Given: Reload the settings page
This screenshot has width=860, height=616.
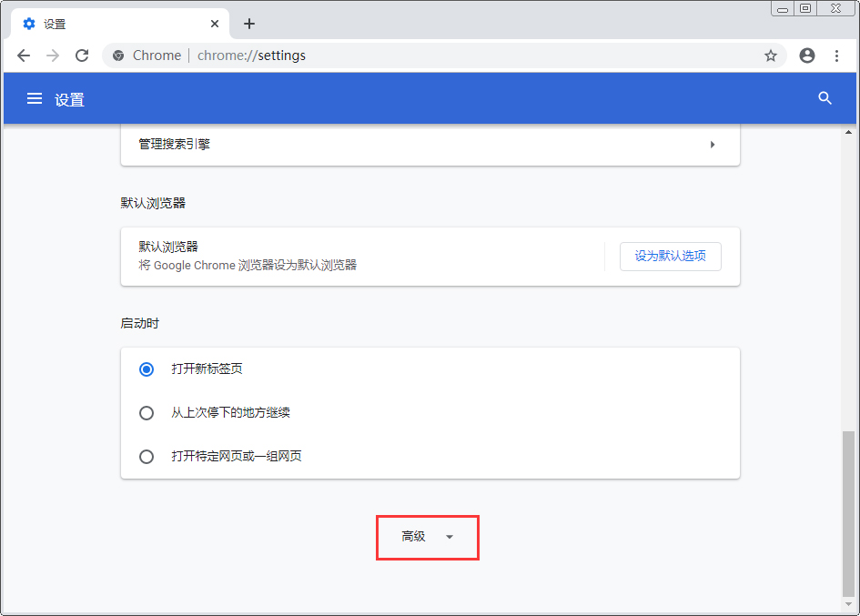Looking at the screenshot, I should (82, 56).
